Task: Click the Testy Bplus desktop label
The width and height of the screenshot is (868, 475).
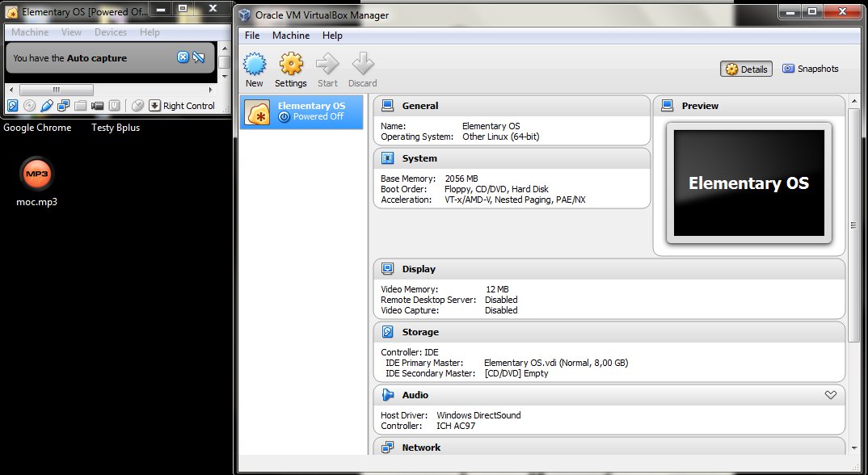Action: [116, 128]
